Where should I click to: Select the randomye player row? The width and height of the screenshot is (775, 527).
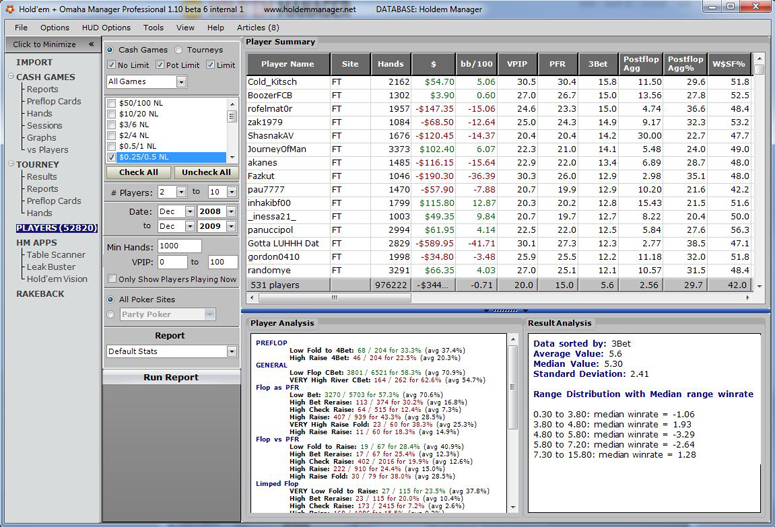coord(498,270)
